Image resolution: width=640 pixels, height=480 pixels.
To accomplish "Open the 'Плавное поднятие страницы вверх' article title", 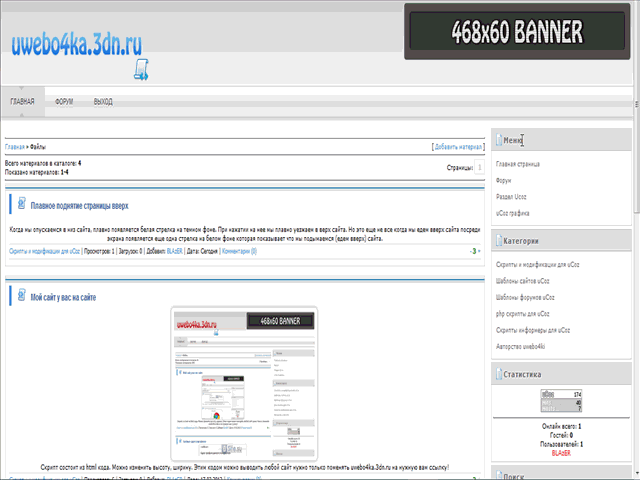I will (x=80, y=206).
